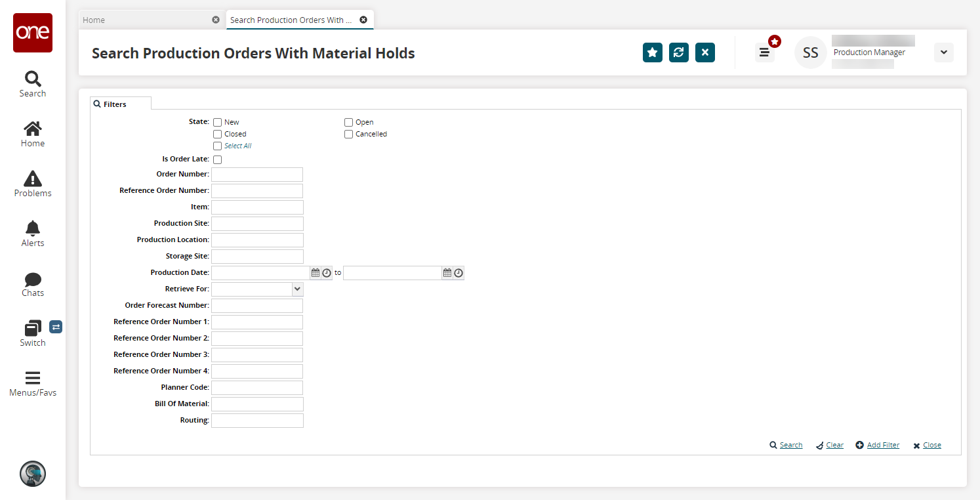
Task: Open clock time picker for Production Date end
Action: point(459,273)
